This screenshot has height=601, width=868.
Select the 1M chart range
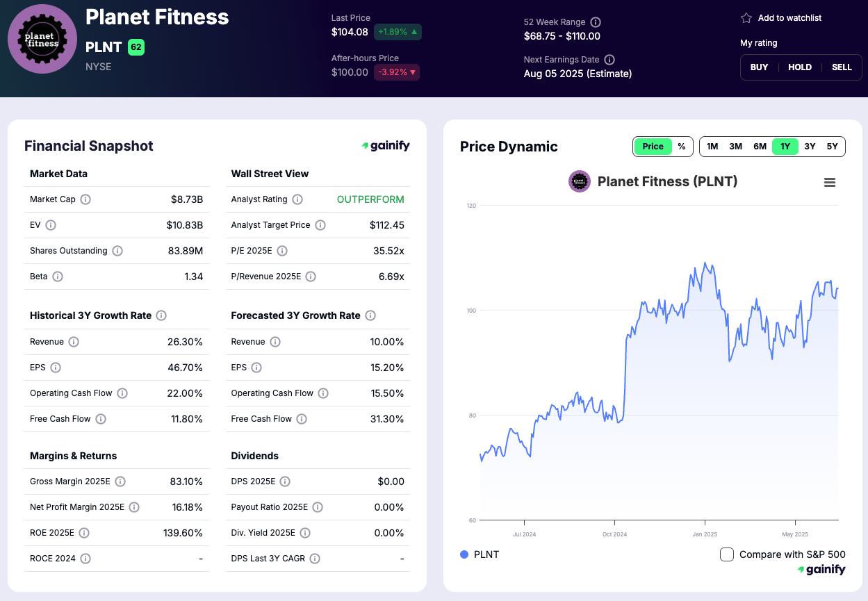712,147
